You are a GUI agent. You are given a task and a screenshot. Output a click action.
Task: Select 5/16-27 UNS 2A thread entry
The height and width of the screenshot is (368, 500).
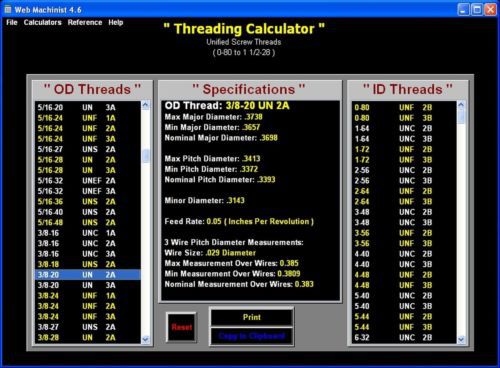coord(88,149)
